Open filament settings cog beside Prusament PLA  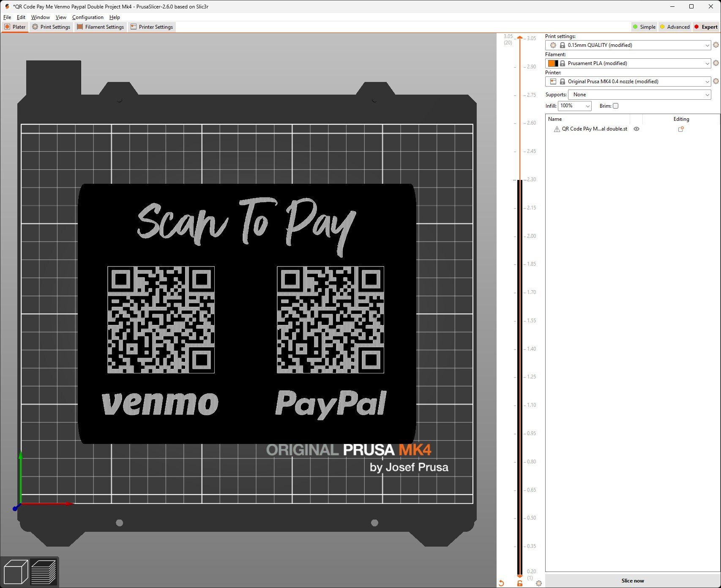click(716, 63)
